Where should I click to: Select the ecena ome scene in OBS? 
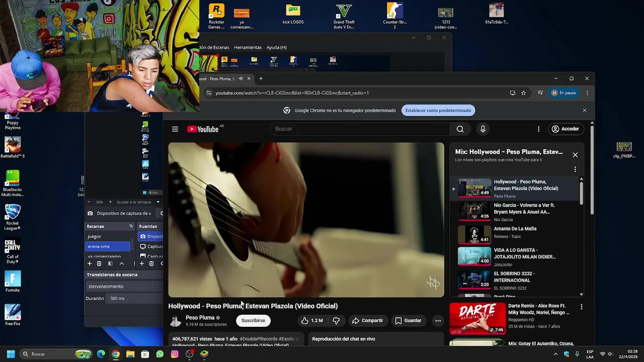coord(108,246)
